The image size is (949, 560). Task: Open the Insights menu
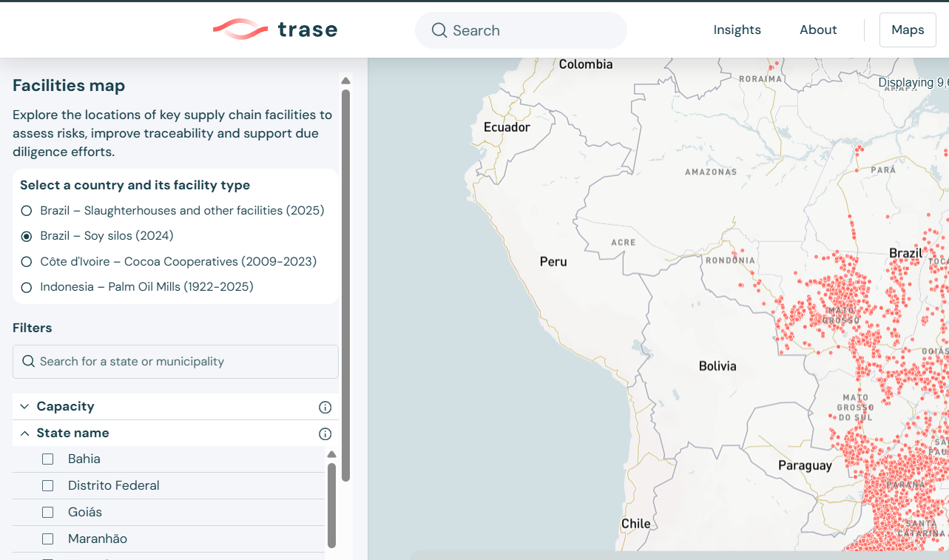coord(737,30)
